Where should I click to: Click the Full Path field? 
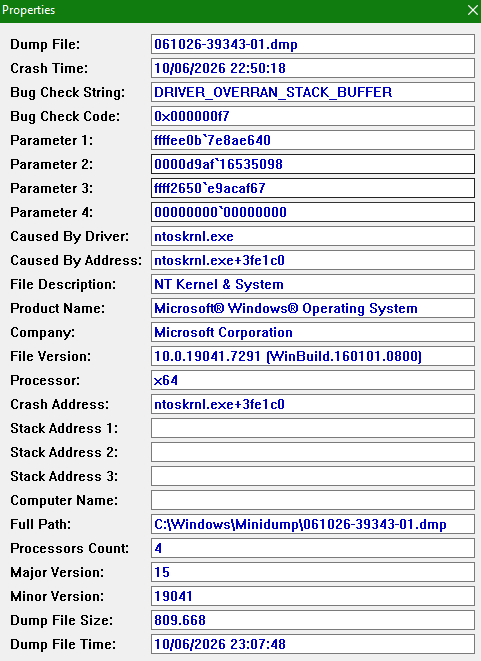tap(313, 525)
